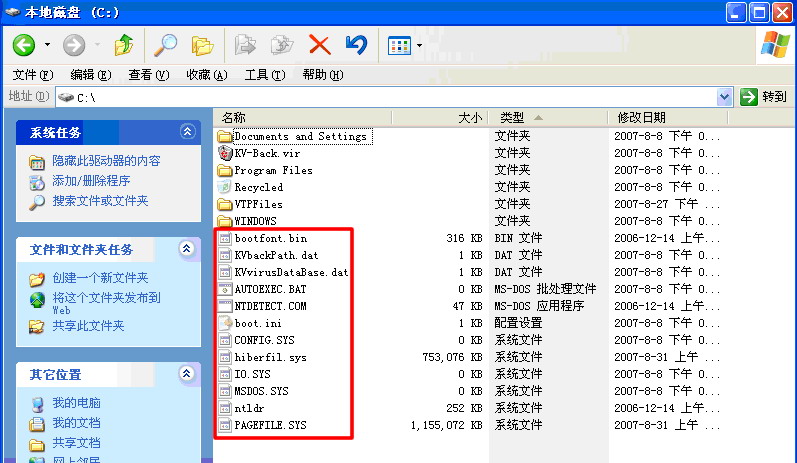Select the boot.ini file icon
797x463 pixels.
(225, 323)
